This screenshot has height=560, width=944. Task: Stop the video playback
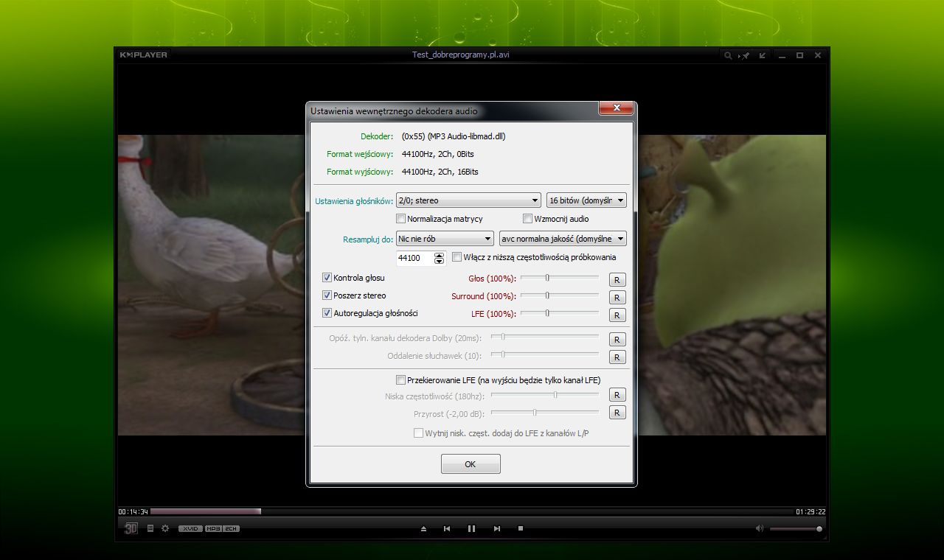[521, 528]
